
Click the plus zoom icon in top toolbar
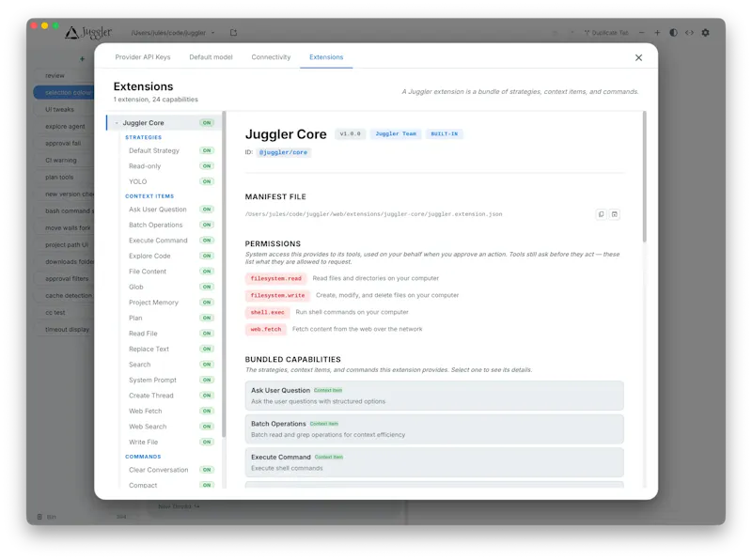(657, 33)
